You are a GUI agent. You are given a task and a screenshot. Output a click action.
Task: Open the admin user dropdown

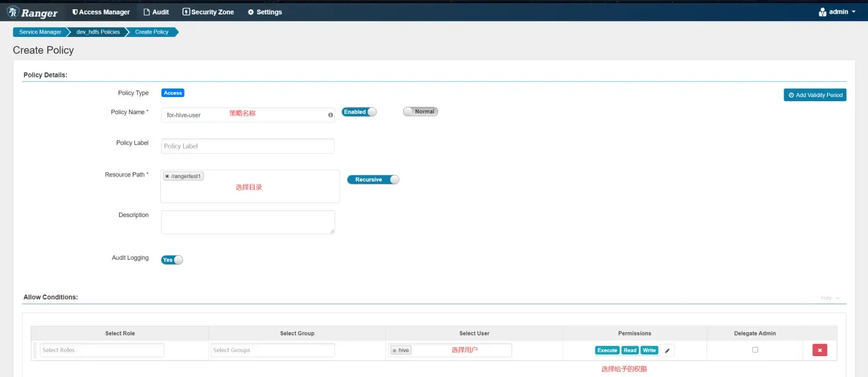(x=837, y=12)
